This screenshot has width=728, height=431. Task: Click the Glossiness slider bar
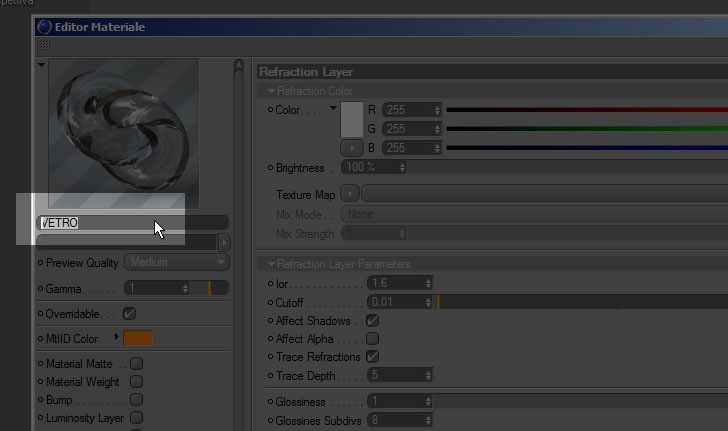point(581,401)
